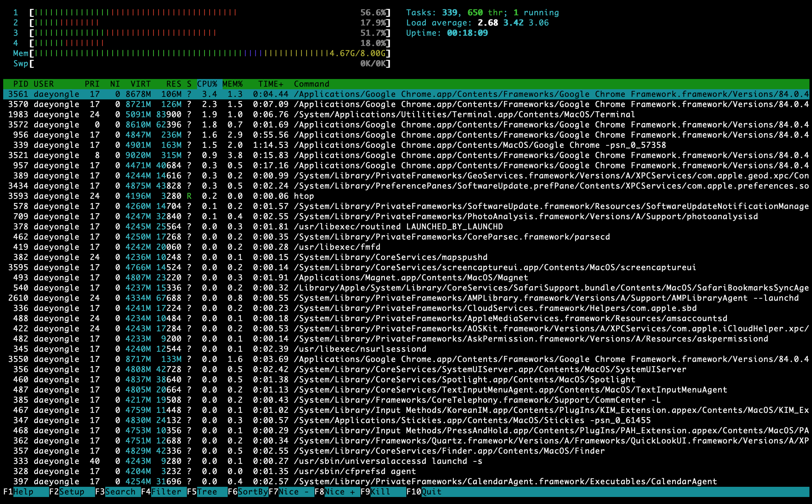Open the F6 SortBy menu
Image resolution: width=812 pixels, height=504 pixels.
point(253,492)
